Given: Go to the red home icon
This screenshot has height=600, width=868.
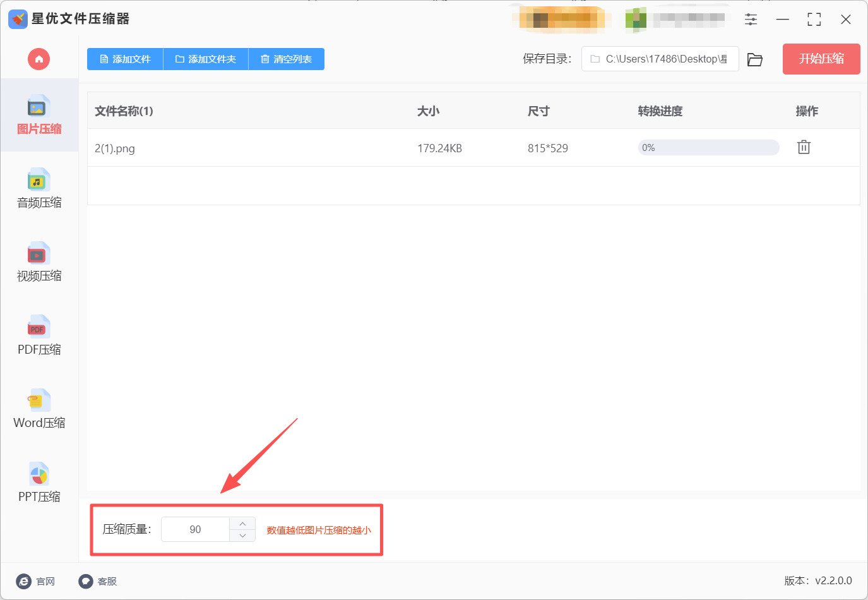Looking at the screenshot, I should click(39, 59).
